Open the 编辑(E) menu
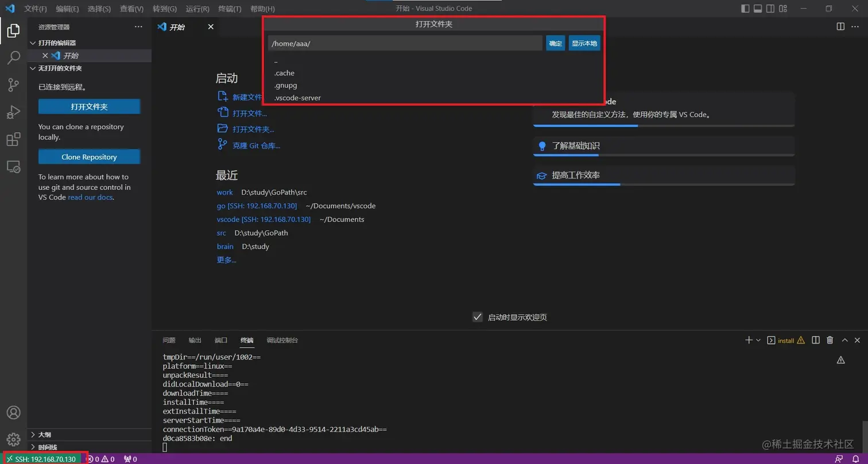868x464 pixels. click(68, 9)
